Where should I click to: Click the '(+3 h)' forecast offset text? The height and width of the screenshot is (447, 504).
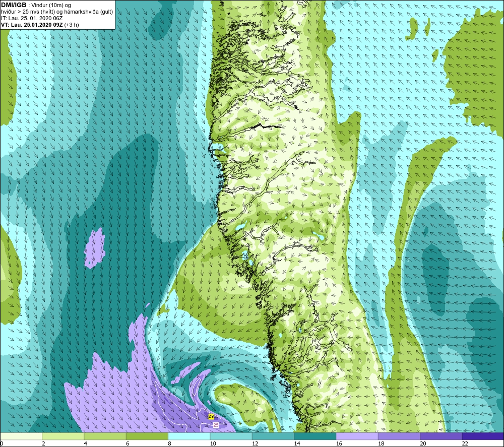click(x=72, y=25)
